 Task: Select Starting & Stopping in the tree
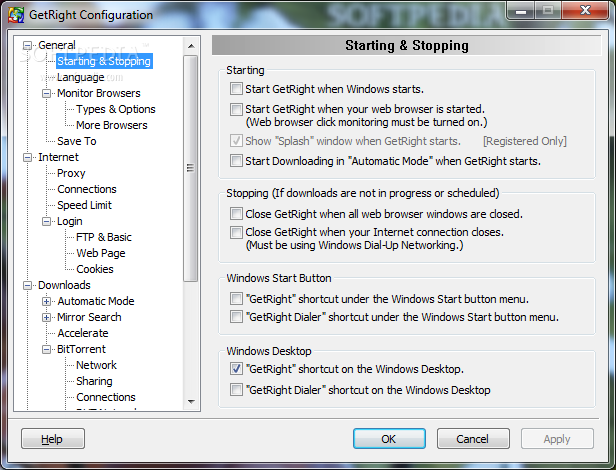(x=104, y=61)
